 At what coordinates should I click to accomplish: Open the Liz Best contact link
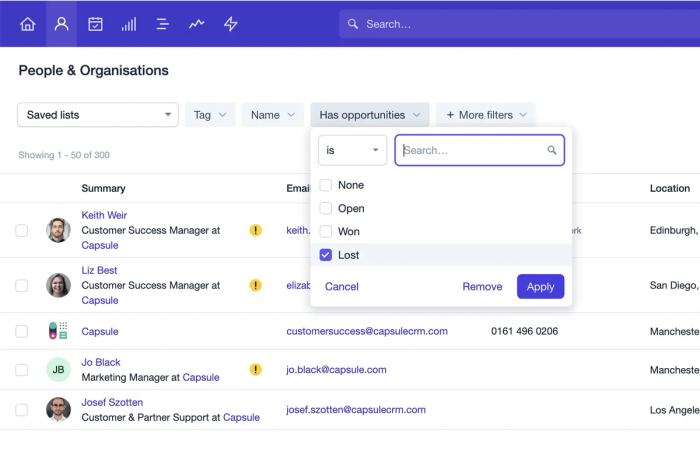pyautogui.click(x=99, y=270)
